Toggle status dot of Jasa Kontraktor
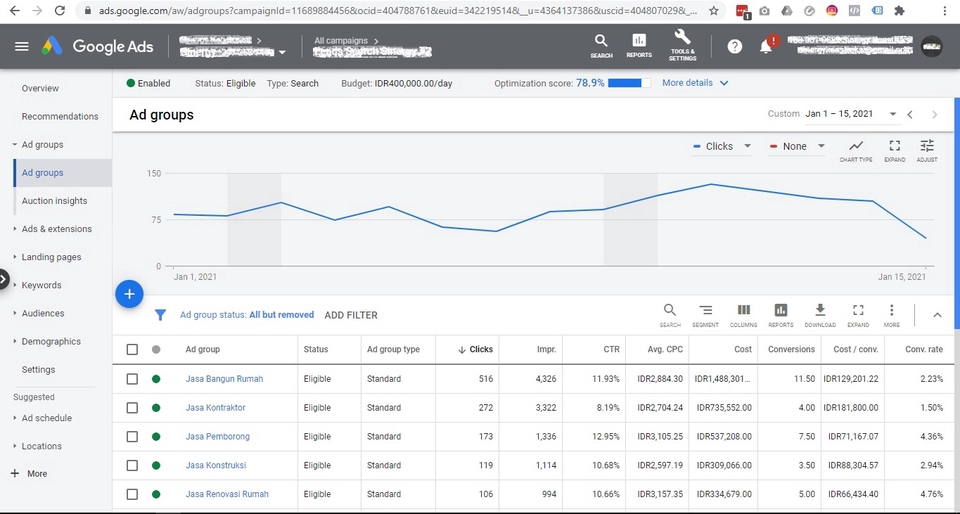Image resolution: width=960 pixels, height=514 pixels. tap(156, 408)
